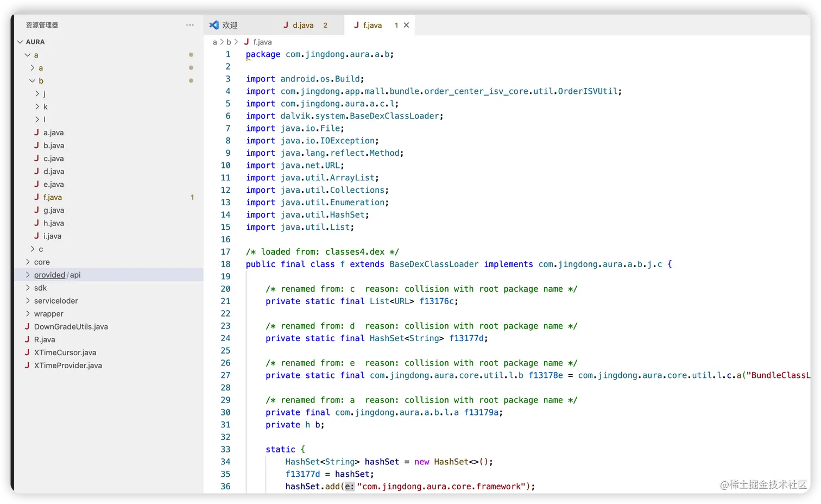Image resolution: width=821 pixels, height=504 pixels.
Task: Click the Java file icon beside a.java
Action: [x=36, y=132]
